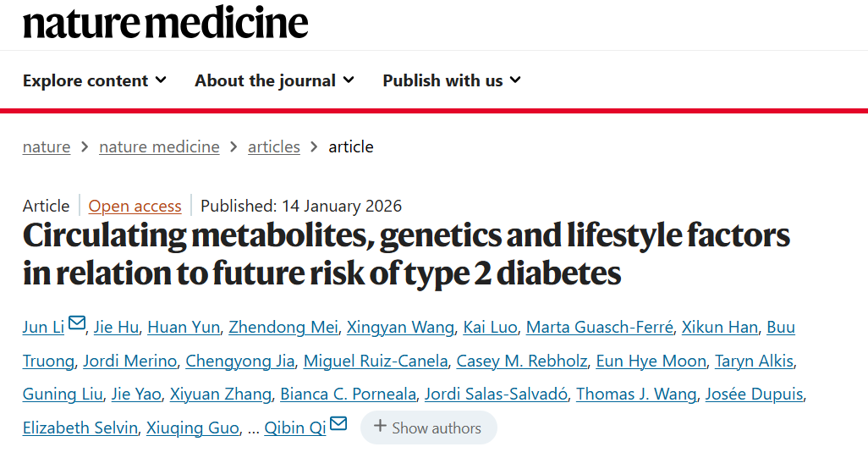The image size is (868, 458).
Task: Show all authors with the plus button
Action: 428,428
